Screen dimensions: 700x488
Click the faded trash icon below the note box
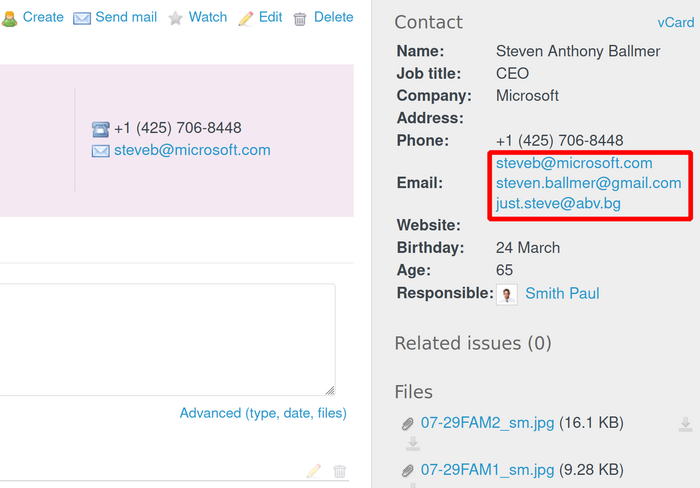(x=340, y=471)
